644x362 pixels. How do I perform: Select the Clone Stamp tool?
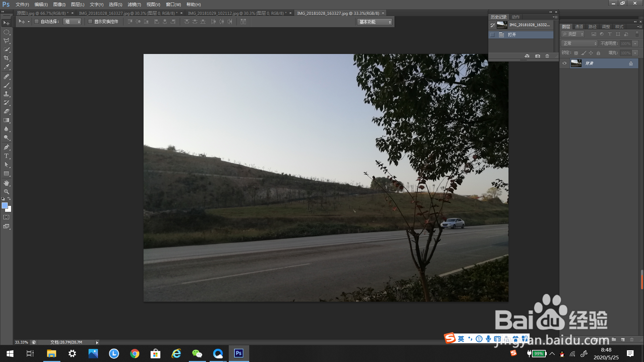(6, 94)
